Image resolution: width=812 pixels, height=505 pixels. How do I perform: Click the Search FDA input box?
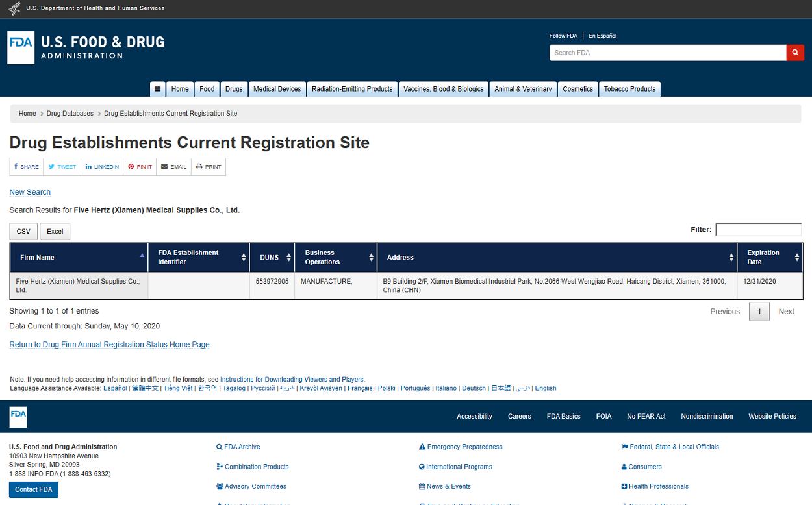click(x=668, y=53)
